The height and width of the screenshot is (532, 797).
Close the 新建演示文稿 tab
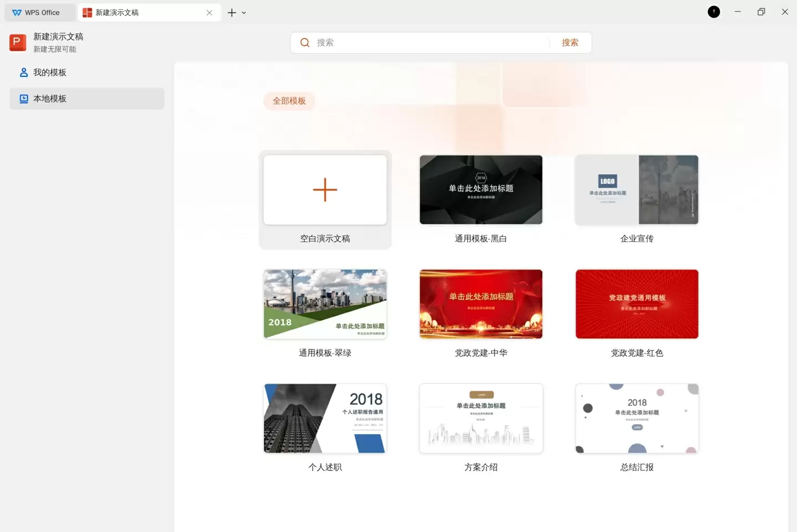pos(210,12)
